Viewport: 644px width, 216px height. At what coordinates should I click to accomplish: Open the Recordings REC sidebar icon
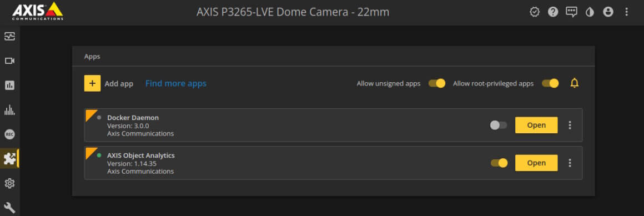9,134
